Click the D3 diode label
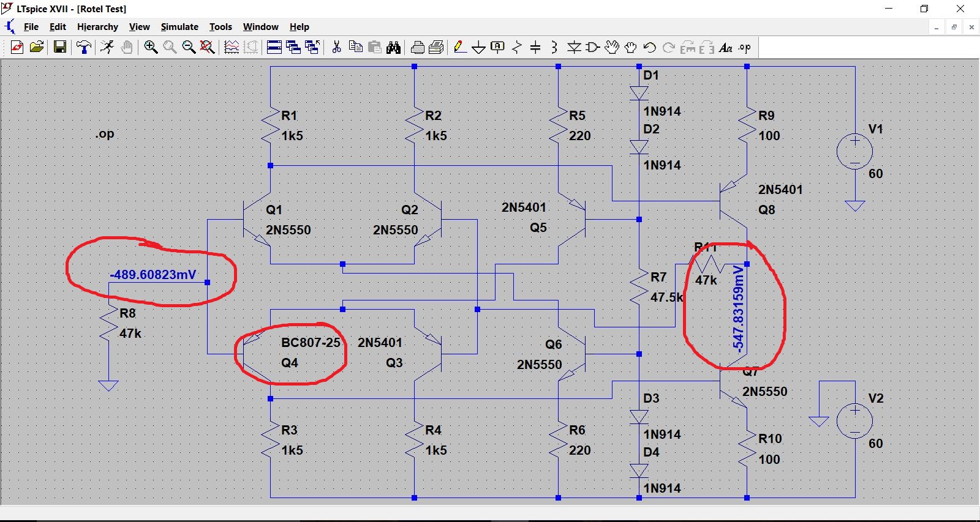 click(651, 398)
